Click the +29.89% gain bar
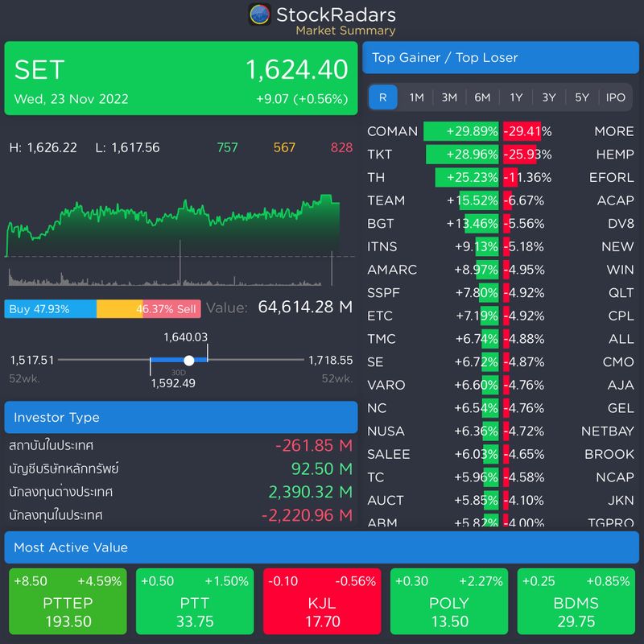The width and height of the screenshot is (644, 644). click(x=460, y=131)
